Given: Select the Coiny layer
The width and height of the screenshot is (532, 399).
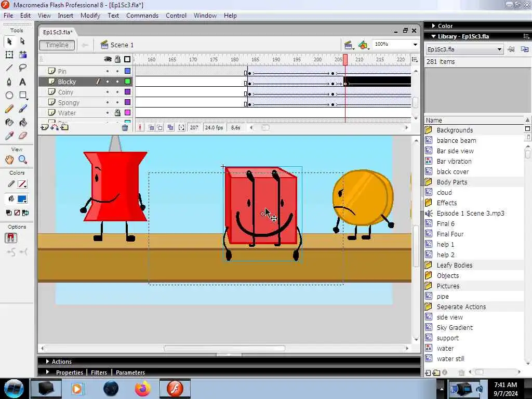Looking at the screenshot, I should 65,92.
